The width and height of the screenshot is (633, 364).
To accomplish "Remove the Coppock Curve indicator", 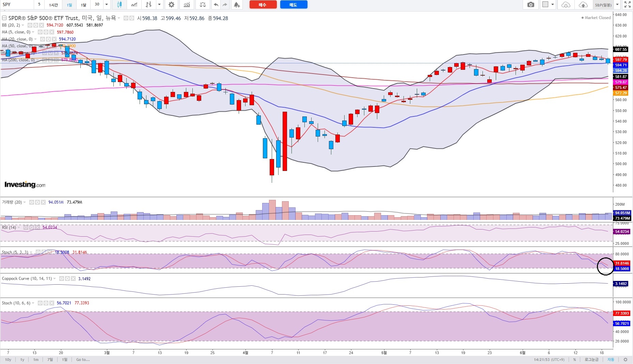I will (x=73, y=279).
